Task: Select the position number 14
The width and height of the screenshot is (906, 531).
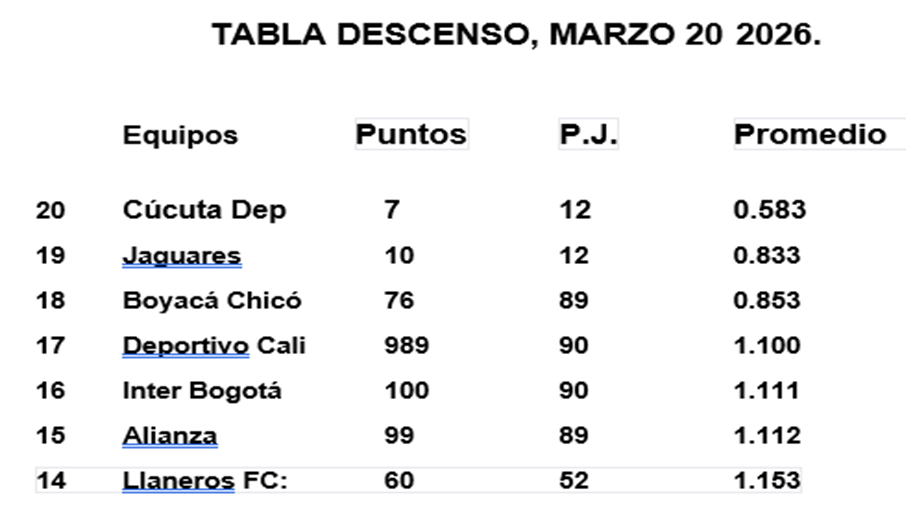Action: coord(50,481)
